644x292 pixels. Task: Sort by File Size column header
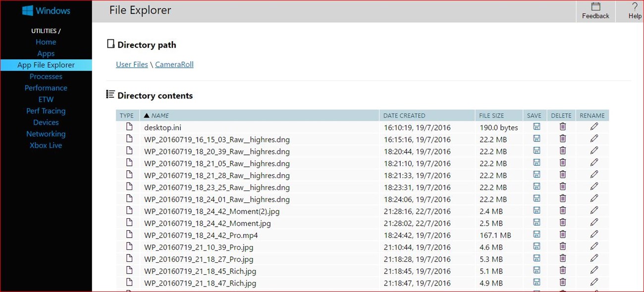click(491, 116)
